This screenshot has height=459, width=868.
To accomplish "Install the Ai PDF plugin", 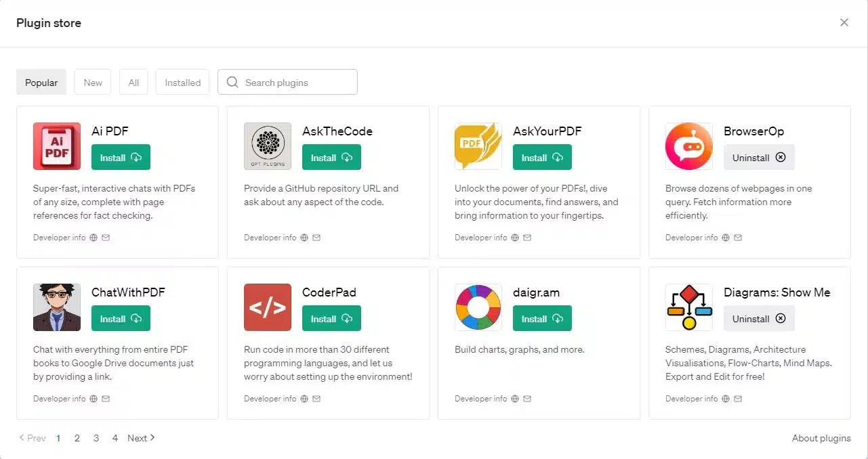I will coord(121,157).
